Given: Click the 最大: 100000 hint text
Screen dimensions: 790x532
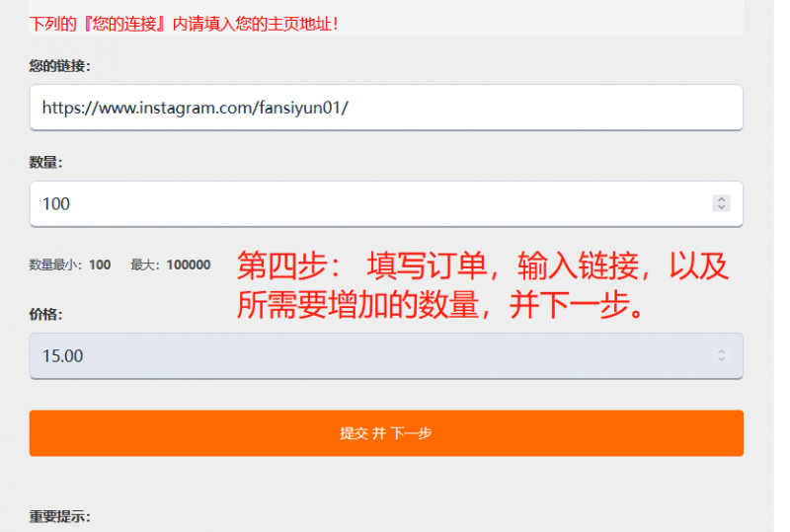Looking at the screenshot, I should pyautogui.click(x=170, y=265).
